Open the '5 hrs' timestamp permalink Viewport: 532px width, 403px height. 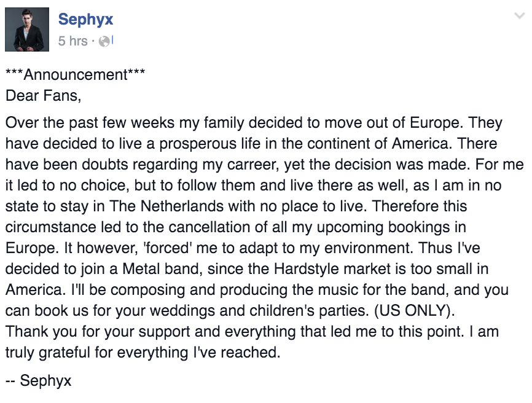(x=72, y=41)
